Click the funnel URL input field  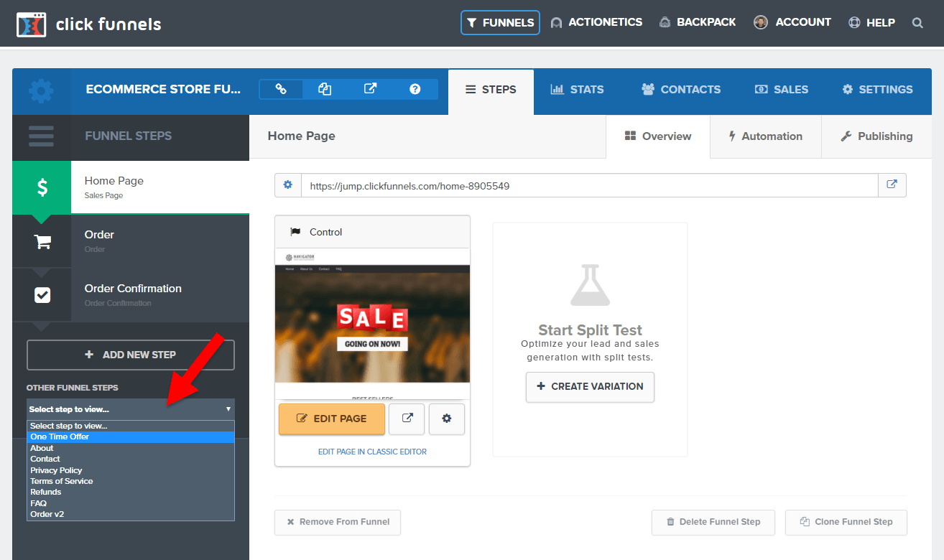click(x=590, y=185)
